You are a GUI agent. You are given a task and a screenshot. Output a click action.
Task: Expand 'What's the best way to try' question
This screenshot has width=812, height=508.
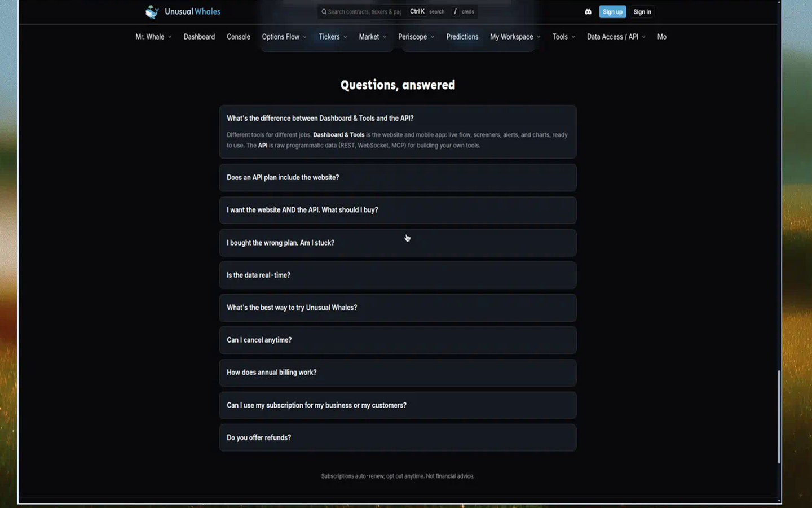pos(398,308)
